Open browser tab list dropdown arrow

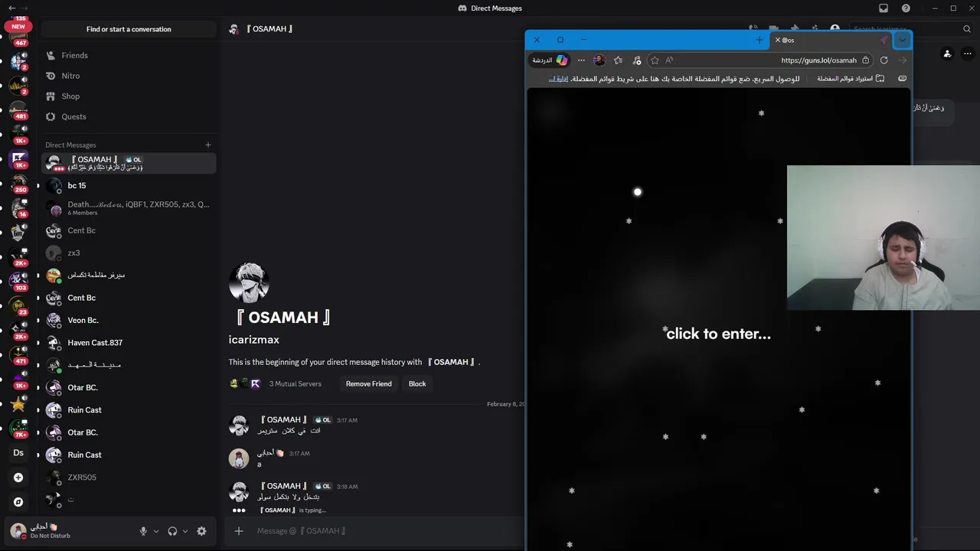tap(902, 40)
